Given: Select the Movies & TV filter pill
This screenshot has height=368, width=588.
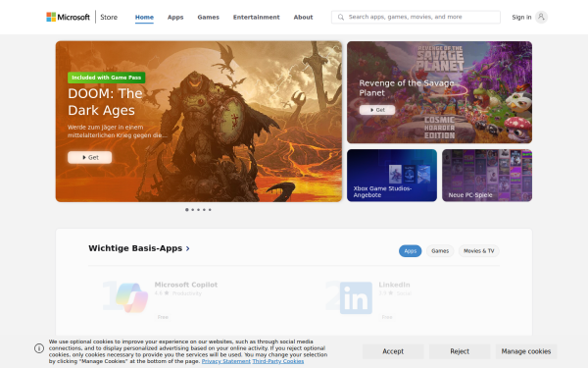Looking at the screenshot, I should (479, 251).
